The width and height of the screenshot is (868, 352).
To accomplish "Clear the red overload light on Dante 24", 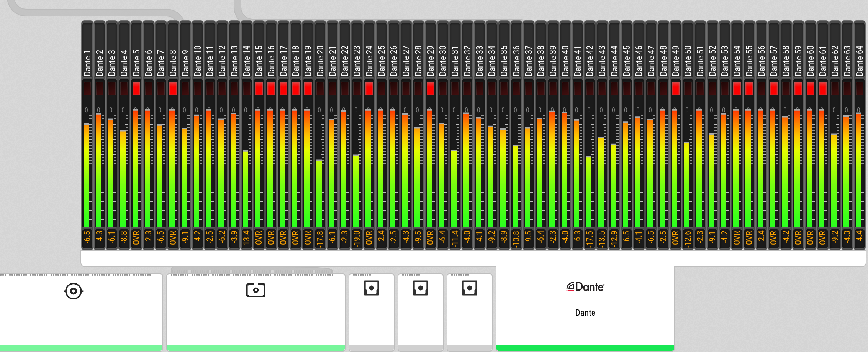I will 369,89.
